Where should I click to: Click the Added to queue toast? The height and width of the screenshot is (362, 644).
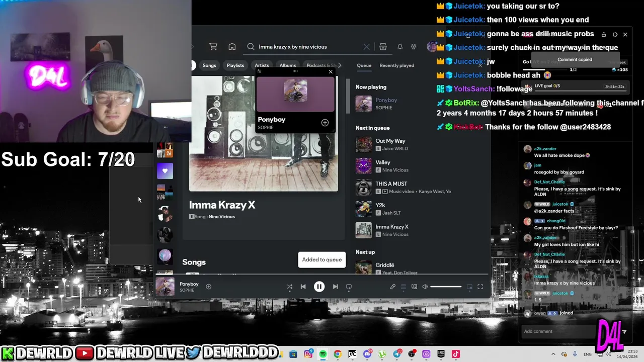point(322,259)
